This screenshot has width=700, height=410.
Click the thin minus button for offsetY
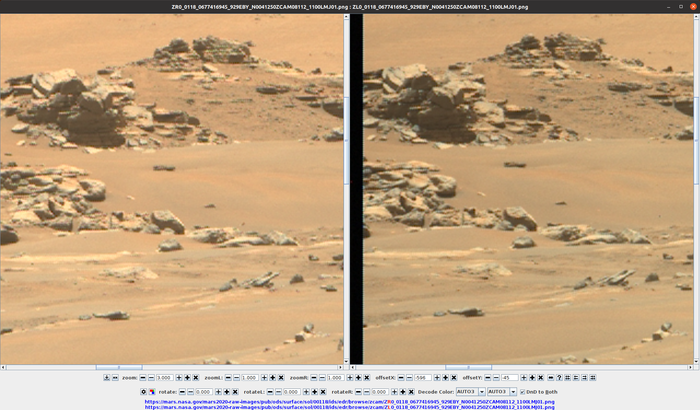[496, 378]
